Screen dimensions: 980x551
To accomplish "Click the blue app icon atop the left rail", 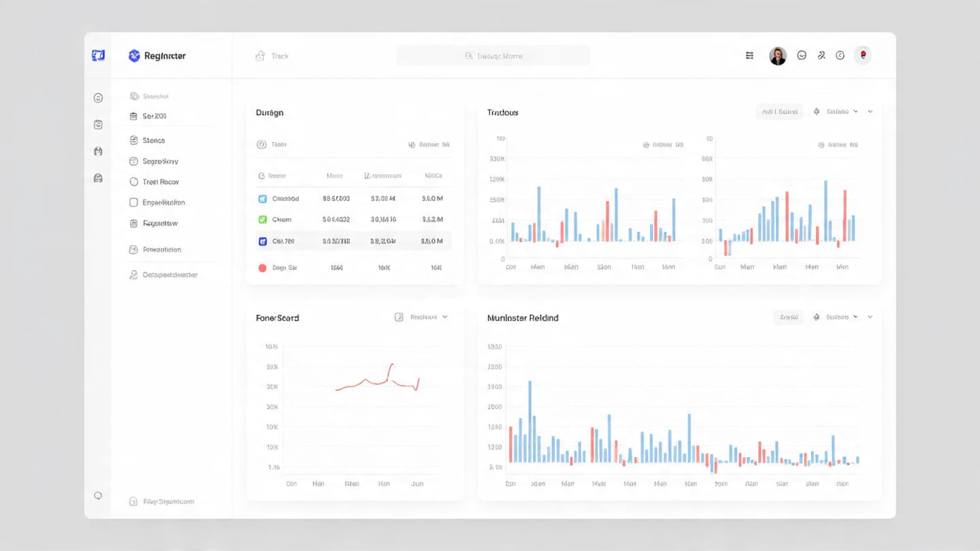I will pyautogui.click(x=98, y=55).
